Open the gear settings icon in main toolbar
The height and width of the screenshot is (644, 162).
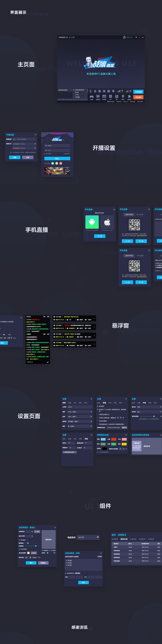(x=113, y=91)
